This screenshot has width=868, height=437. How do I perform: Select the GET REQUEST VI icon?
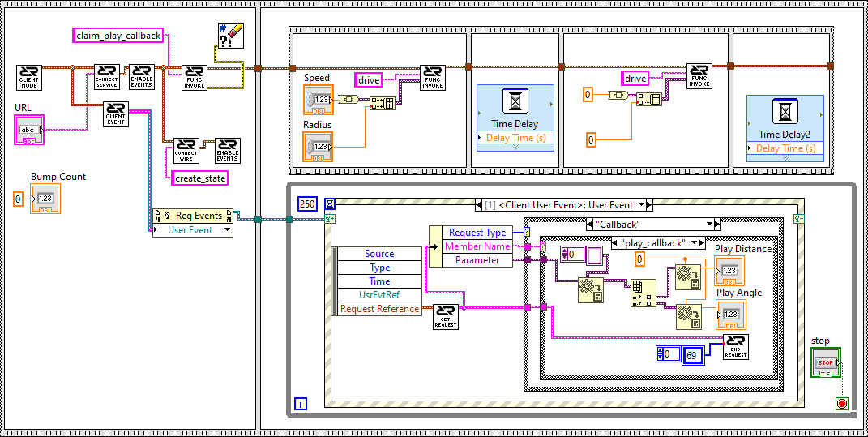coord(446,317)
